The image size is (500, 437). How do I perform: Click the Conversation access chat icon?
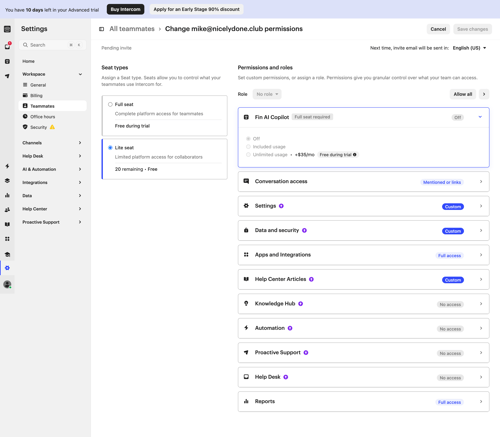tap(246, 181)
